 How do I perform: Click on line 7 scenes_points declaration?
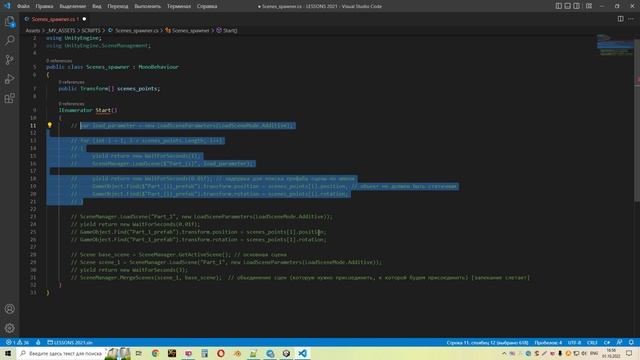tap(109, 89)
